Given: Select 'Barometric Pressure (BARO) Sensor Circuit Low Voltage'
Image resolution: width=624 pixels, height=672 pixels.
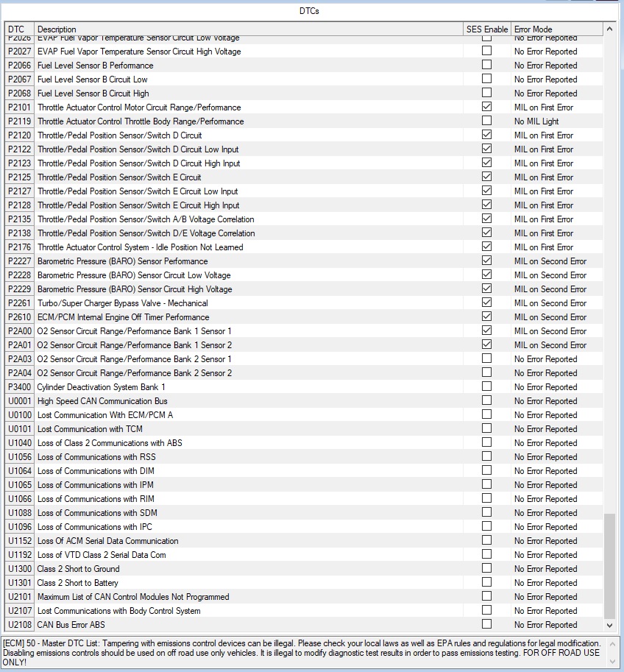Looking at the screenshot, I should [134, 275].
